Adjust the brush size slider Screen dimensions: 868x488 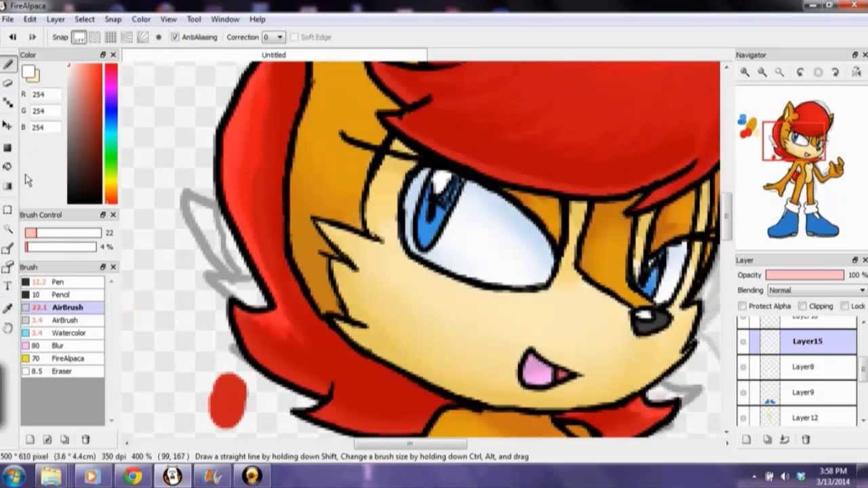pos(63,233)
